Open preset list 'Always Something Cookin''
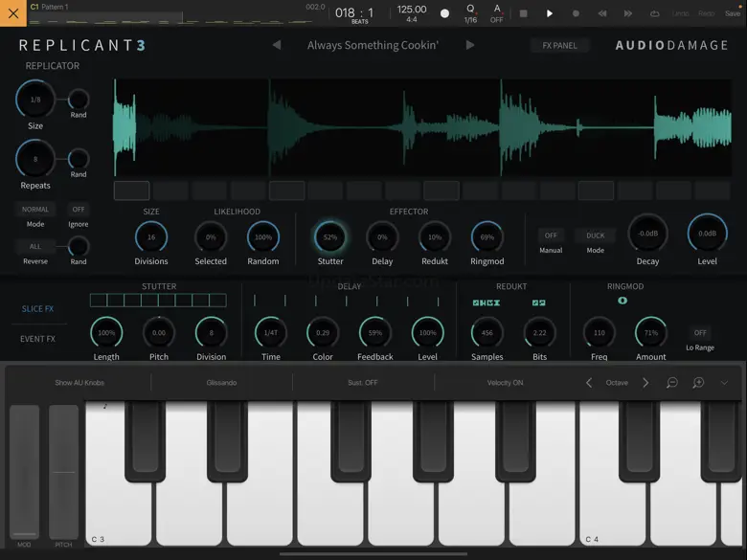This screenshot has height=560, width=747. pyautogui.click(x=373, y=45)
